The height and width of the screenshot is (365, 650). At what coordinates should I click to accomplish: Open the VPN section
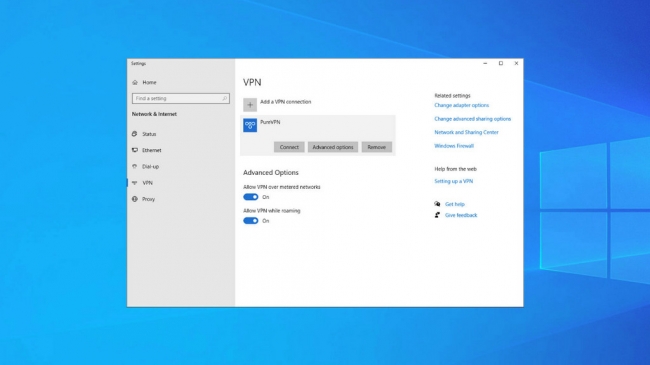click(x=148, y=183)
